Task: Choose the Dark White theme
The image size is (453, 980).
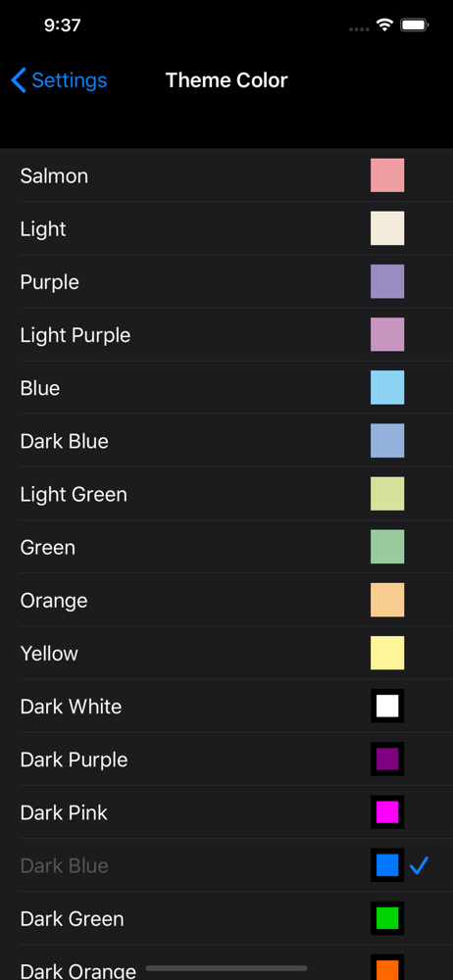Action: [x=226, y=707]
